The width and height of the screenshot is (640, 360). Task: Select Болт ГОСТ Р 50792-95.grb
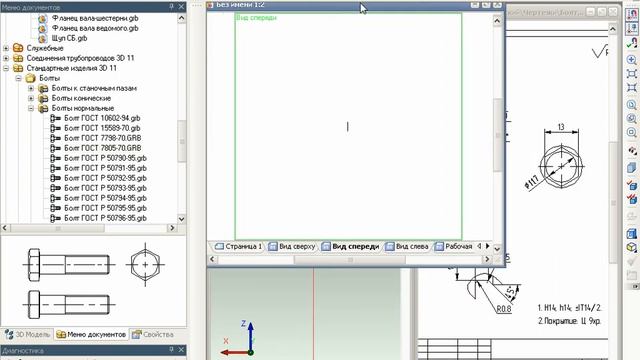105,178
